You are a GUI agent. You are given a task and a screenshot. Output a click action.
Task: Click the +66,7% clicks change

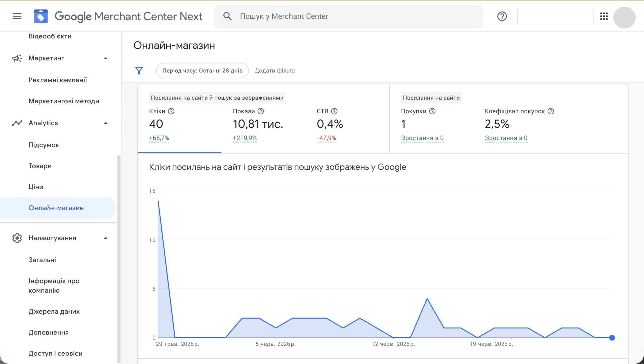click(159, 138)
